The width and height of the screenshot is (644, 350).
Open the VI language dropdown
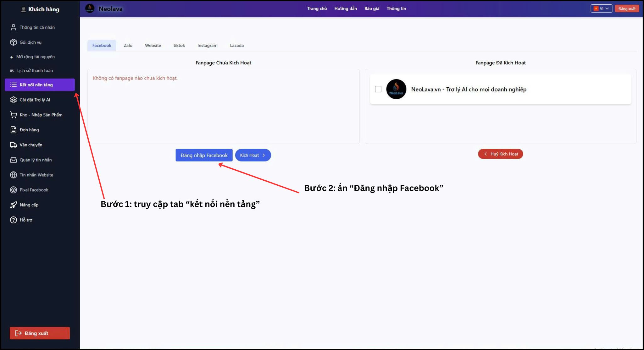601,8
